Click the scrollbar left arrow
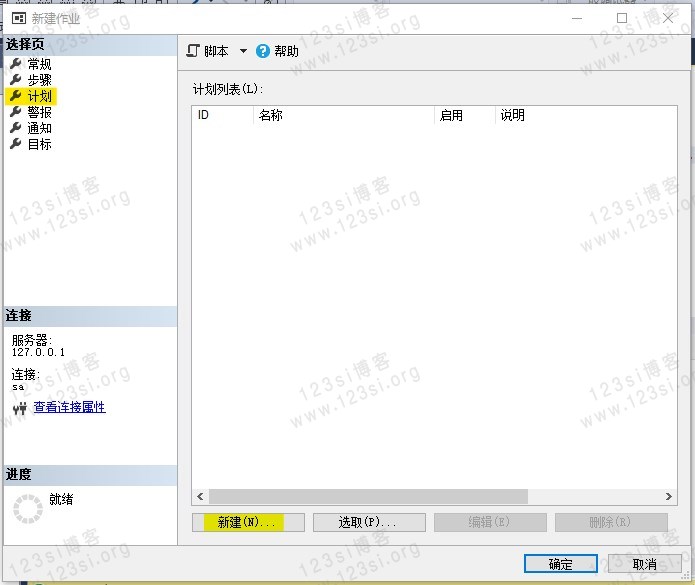The image size is (695, 585). (200, 496)
